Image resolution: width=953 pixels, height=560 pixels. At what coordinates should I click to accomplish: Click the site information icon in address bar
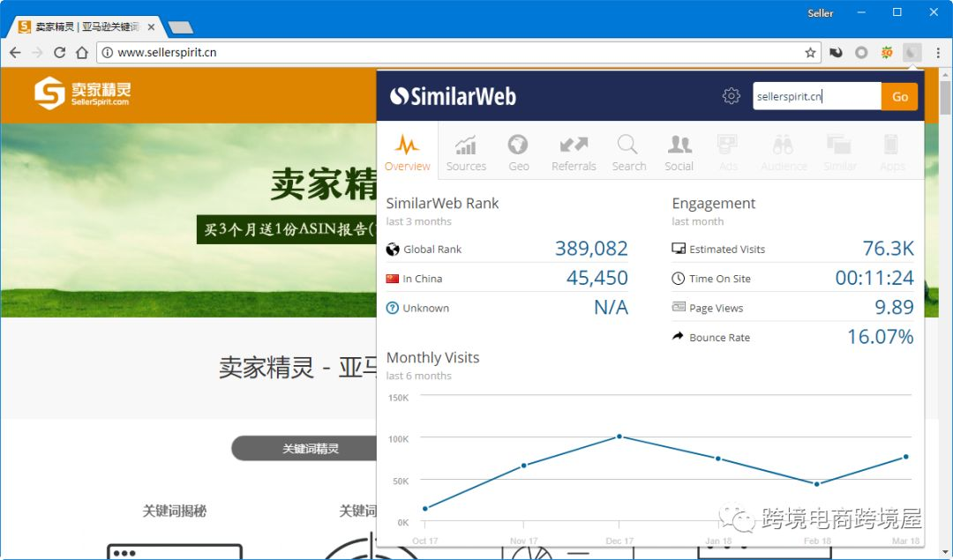pos(107,53)
